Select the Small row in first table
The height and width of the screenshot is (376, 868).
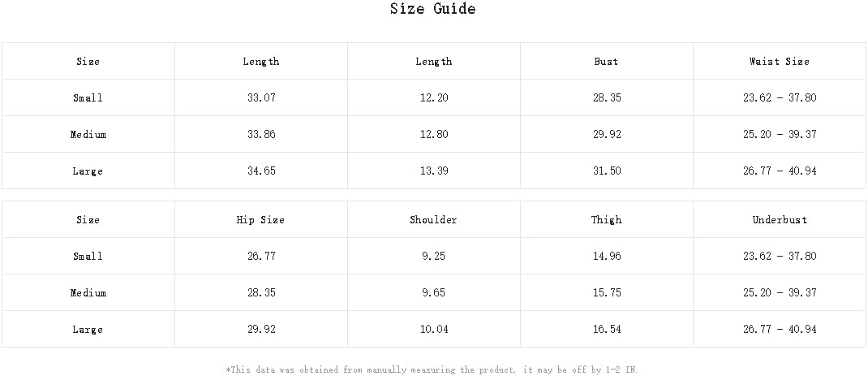(x=434, y=97)
